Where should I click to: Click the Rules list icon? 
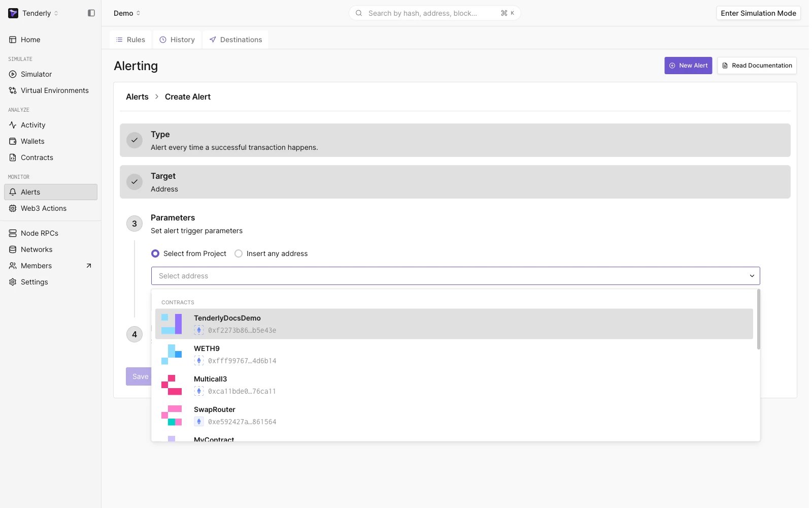click(x=119, y=40)
